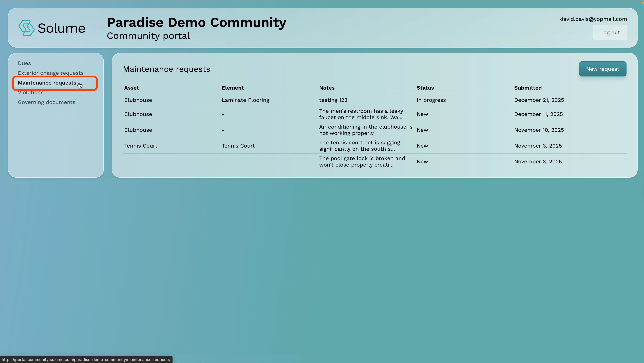Select the Laminate Flooring element cell

point(245,100)
